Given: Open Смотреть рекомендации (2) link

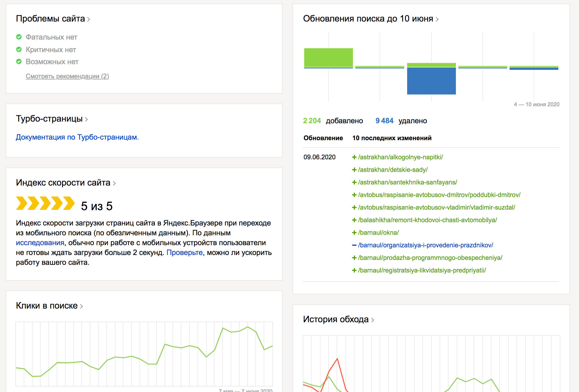Looking at the screenshot, I should tap(67, 76).
